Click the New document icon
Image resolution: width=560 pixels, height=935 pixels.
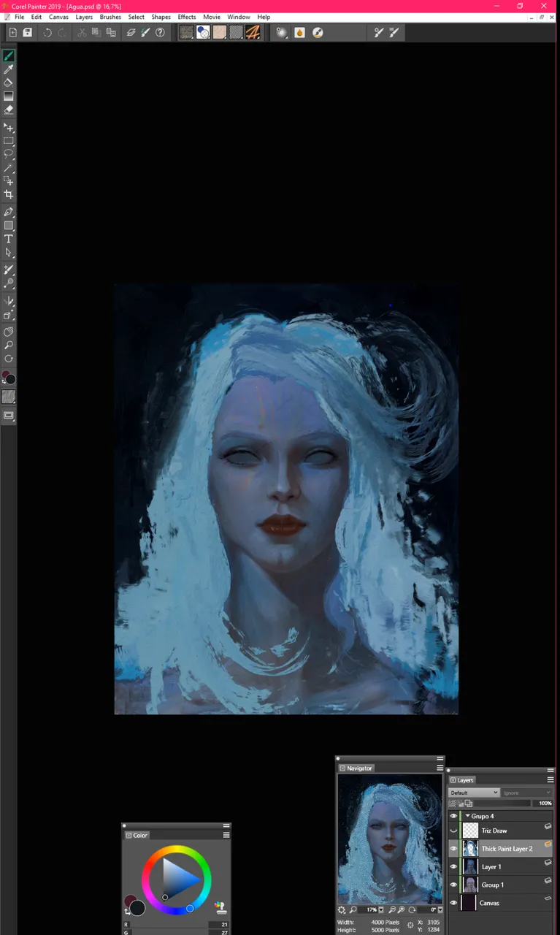12,32
